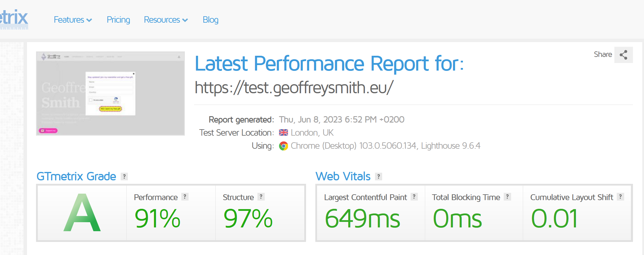The image size is (644, 255).
Task: Click the Total Blocking Time label
Action: 466,197
